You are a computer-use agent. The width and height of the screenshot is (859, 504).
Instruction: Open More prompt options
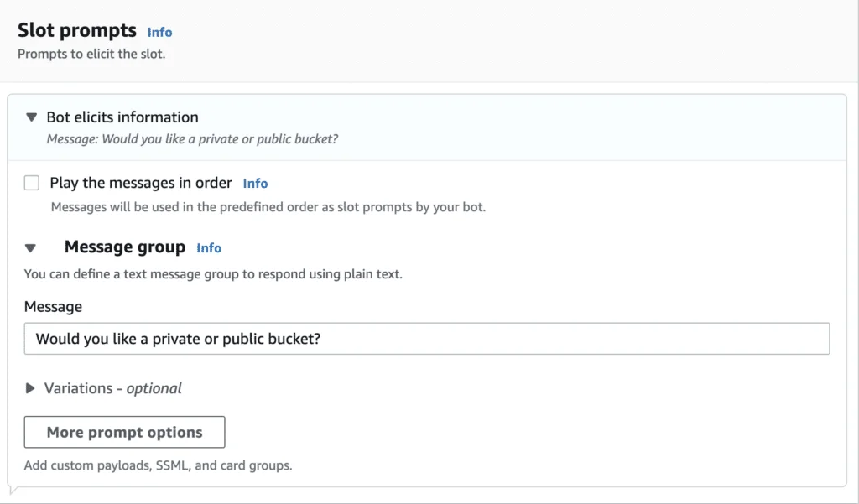[124, 432]
